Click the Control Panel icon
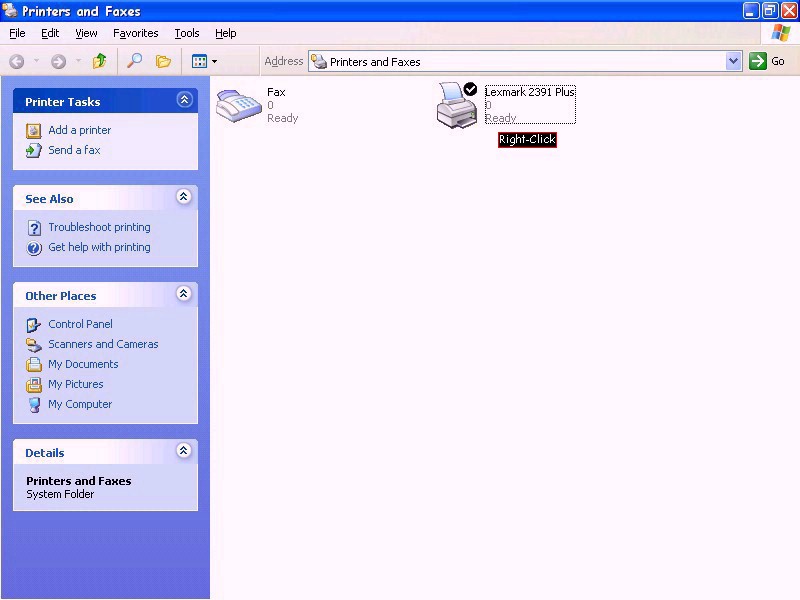 click(x=34, y=324)
